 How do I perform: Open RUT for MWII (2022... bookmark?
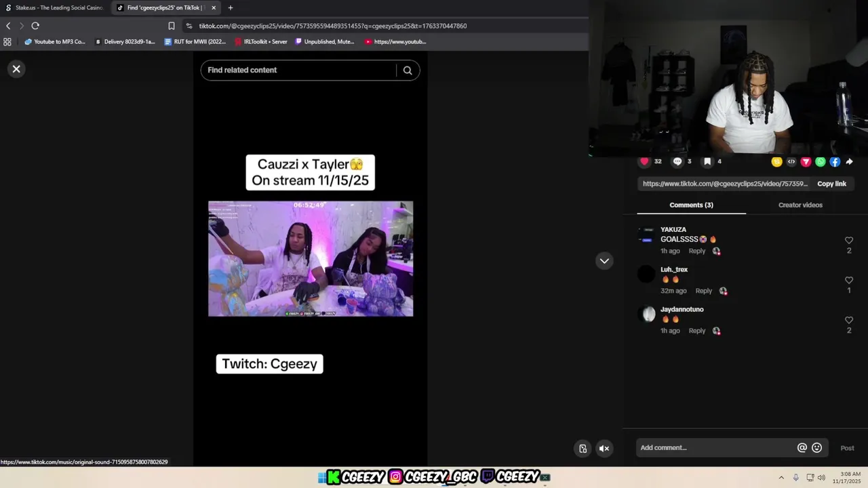pyautogui.click(x=195, y=41)
